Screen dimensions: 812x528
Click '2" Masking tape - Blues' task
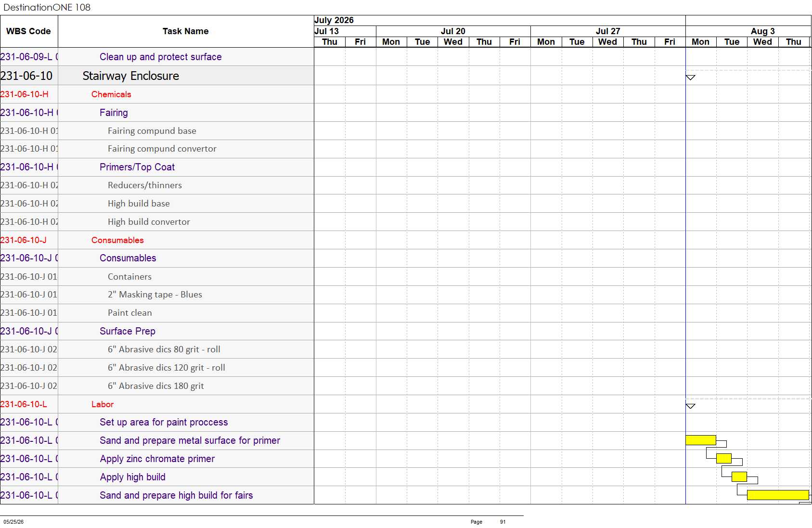pos(155,295)
